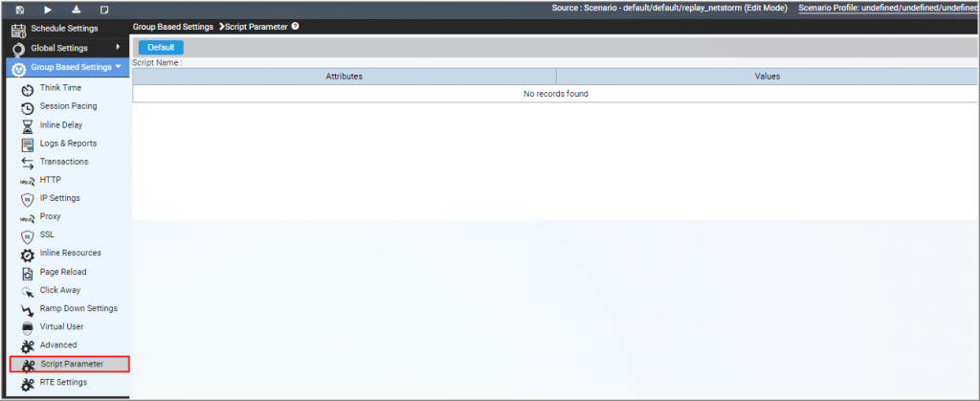This screenshot has width=980, height=401.
Task: Open RTE Settings entry
Action: [63, 382]
